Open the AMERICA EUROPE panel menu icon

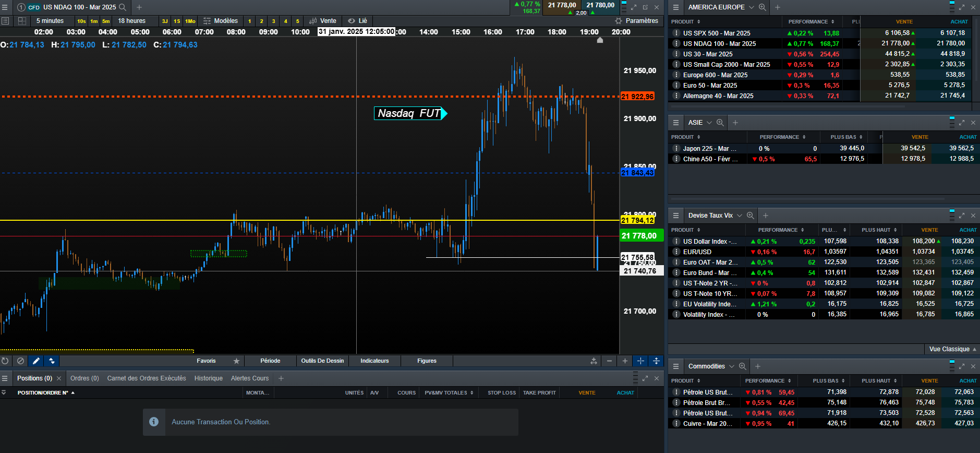tap(676, 7)
